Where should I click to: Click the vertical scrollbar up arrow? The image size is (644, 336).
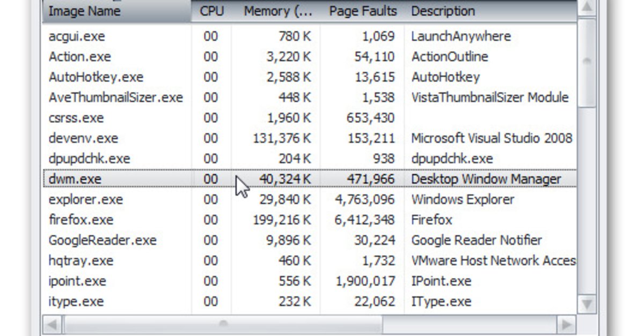point(587,8)
